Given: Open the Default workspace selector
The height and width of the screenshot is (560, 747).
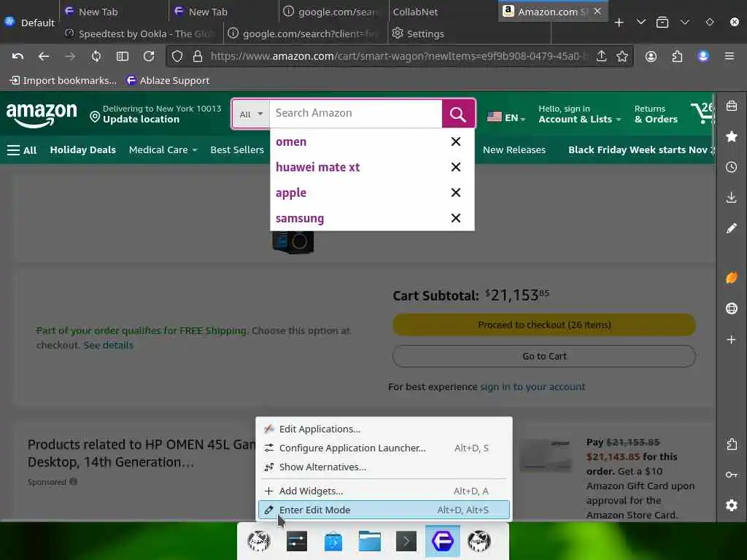Looking at the screenshot, I should coord(29,23).
